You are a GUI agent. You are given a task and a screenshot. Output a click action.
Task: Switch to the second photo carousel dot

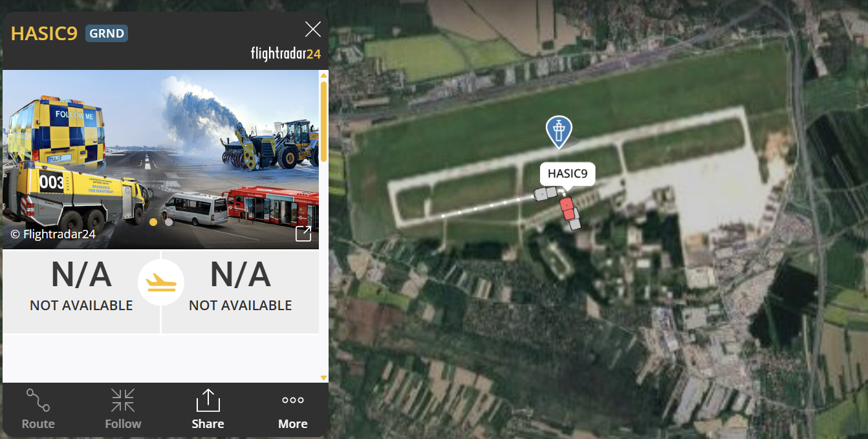pos(169,222)
